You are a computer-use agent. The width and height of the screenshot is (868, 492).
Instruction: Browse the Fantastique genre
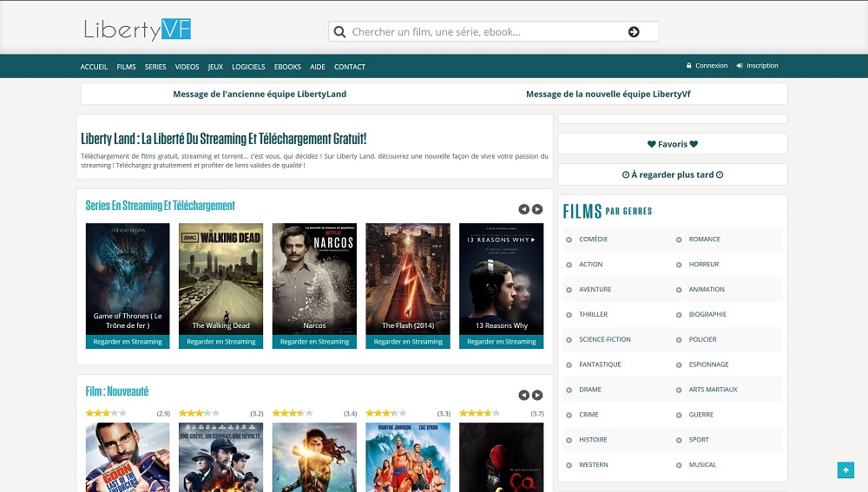(x=600, y=364)
